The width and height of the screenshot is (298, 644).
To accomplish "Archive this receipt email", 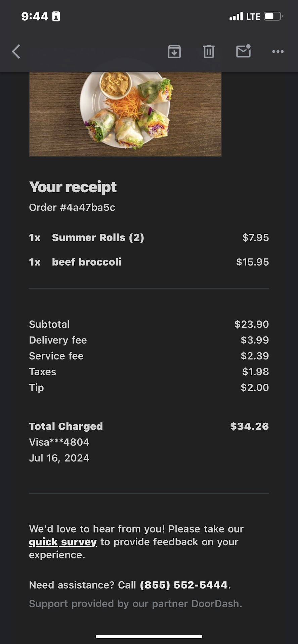I will [174, 52].
